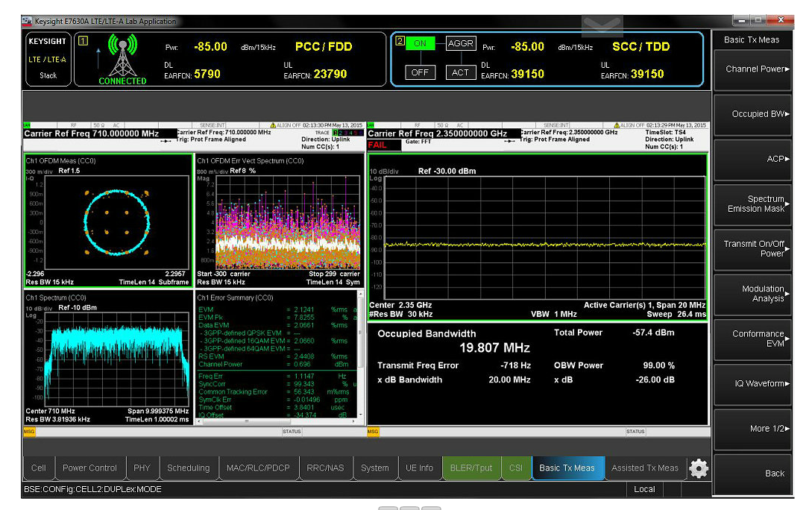
Task: Turn SCC cell ON
Action: click(420, 43)
